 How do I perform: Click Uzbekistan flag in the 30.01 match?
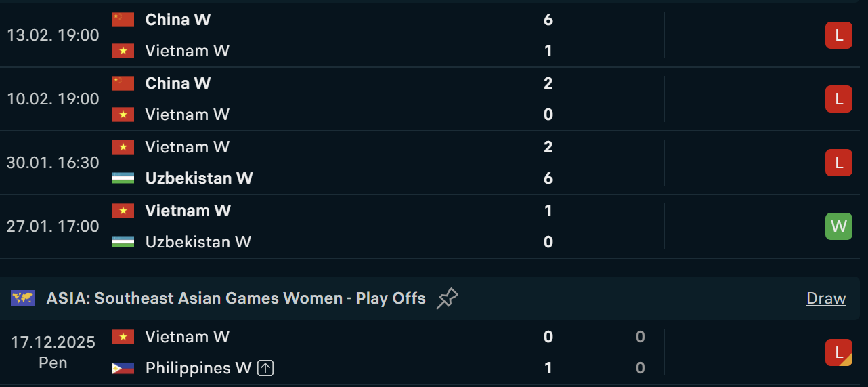123,178
